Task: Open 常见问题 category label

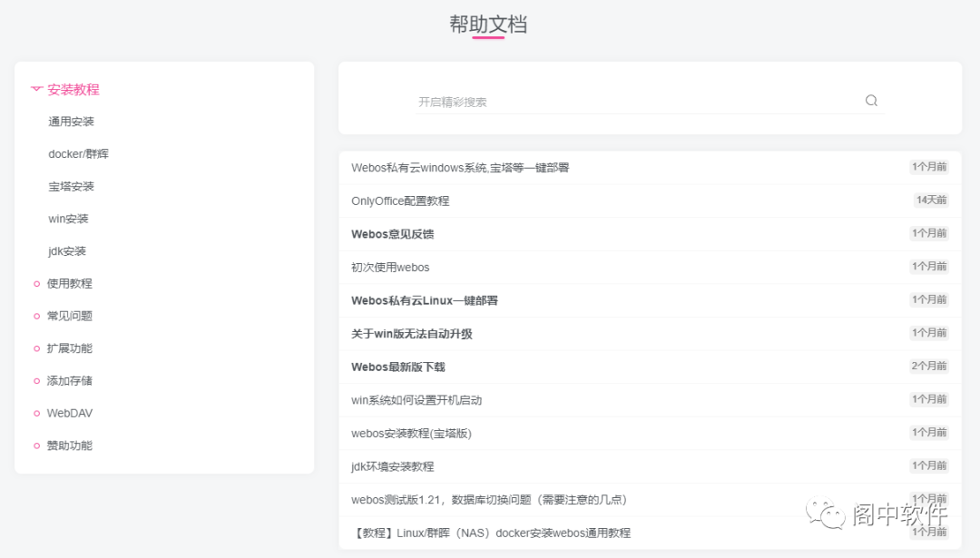Action: click(x=69, y=316)
